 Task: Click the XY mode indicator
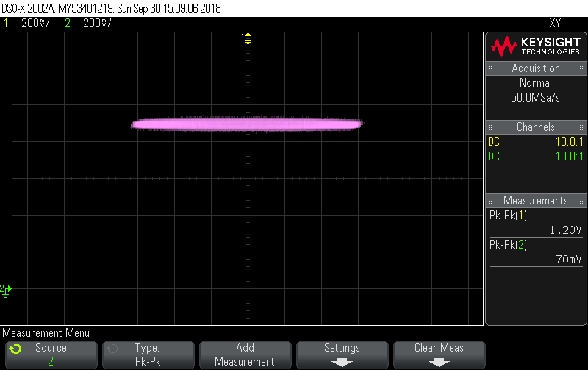555,24
